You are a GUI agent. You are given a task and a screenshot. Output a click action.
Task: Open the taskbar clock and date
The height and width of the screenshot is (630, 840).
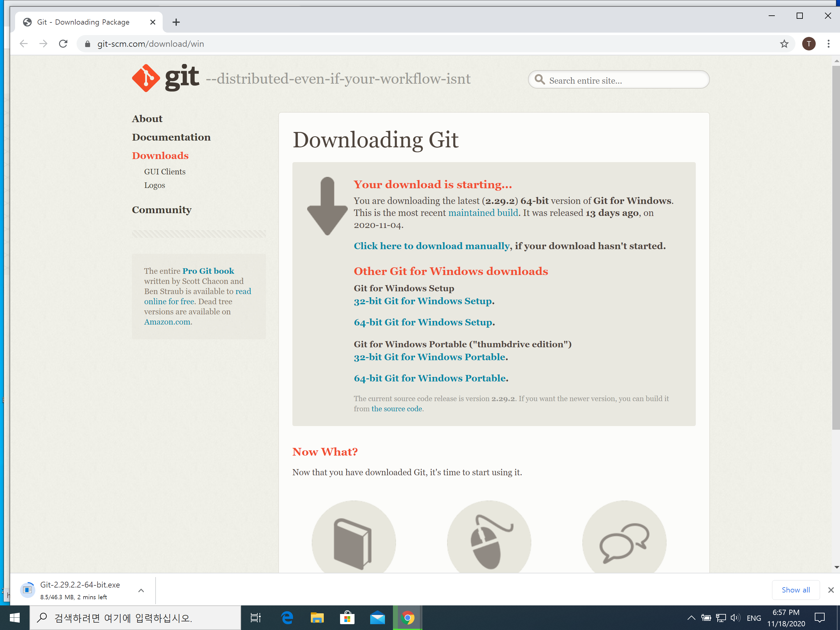(x=786, y=618)
